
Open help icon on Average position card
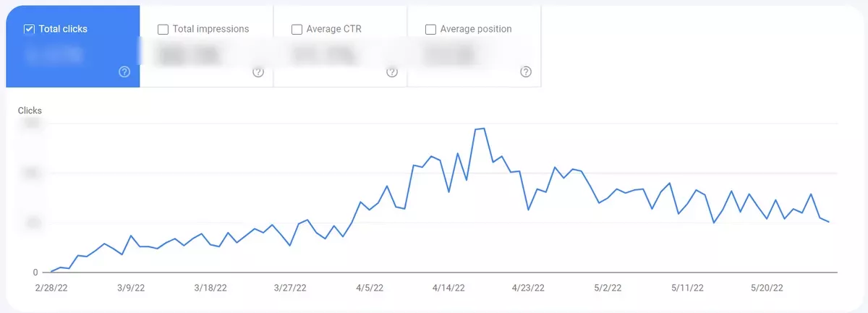click(x=526, y=72)
